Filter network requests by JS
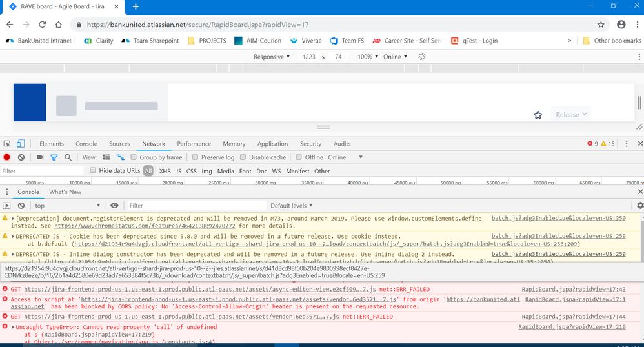 [179, 171]
